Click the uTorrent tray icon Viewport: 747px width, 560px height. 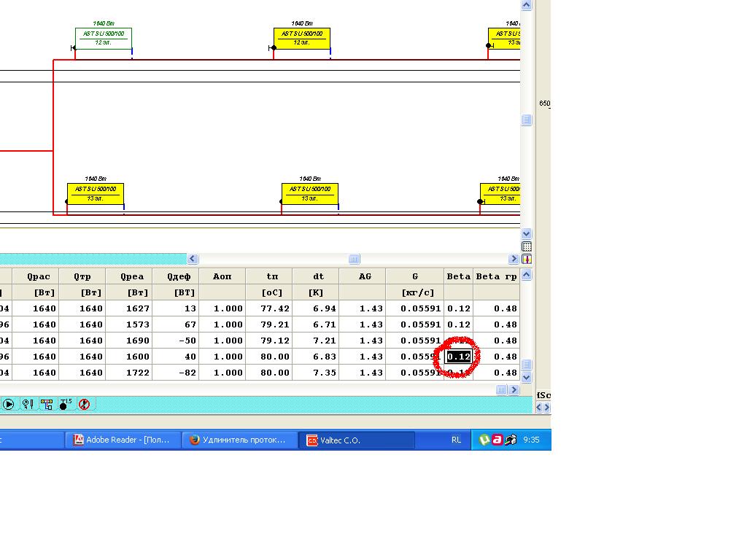[x=484, y=440]
